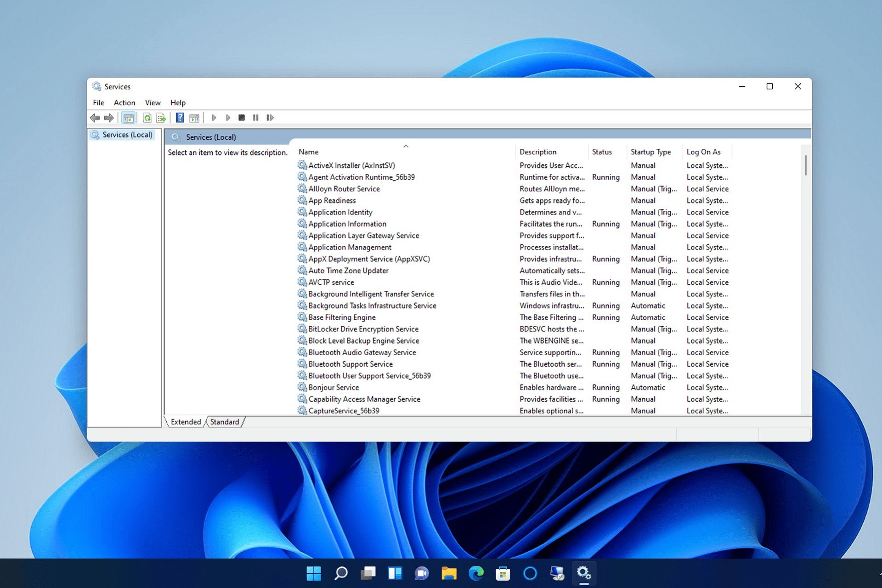Click the Refresh toolbar icon

pyautogui.click(x=147, y=118)
